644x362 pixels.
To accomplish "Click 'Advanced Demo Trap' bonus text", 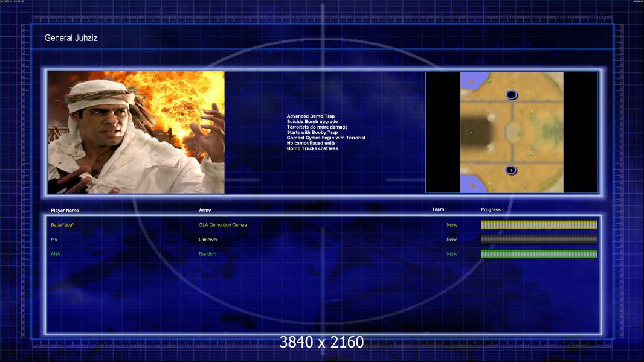I will click(311, 116).
